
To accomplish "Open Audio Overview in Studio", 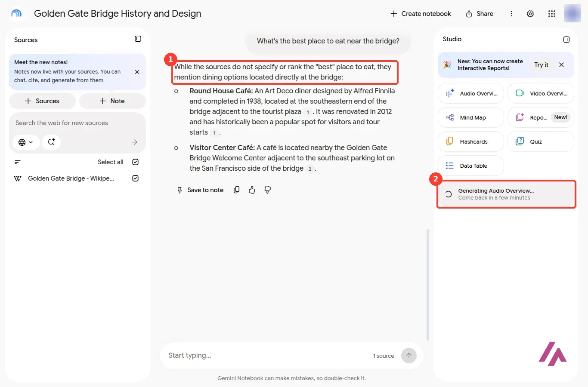I will [x=471, y=93].
